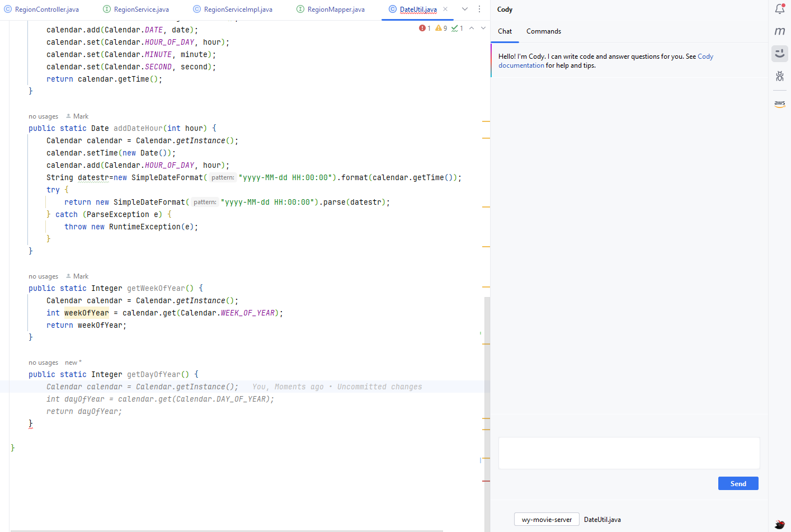Go to next highlighted error arrow
This screenshot has height=532, width=791.
click(x=483, y=28)
